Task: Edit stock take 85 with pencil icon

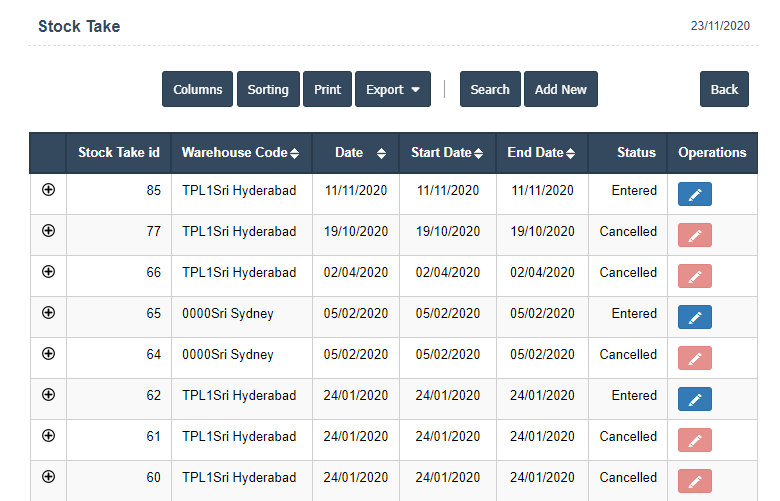Action: [695, 194]
